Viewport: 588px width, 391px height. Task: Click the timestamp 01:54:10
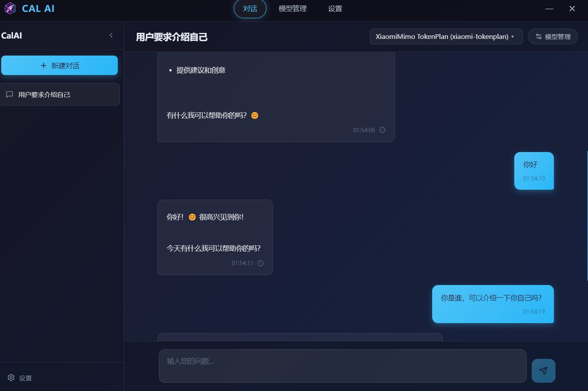(x=534, y=179)
